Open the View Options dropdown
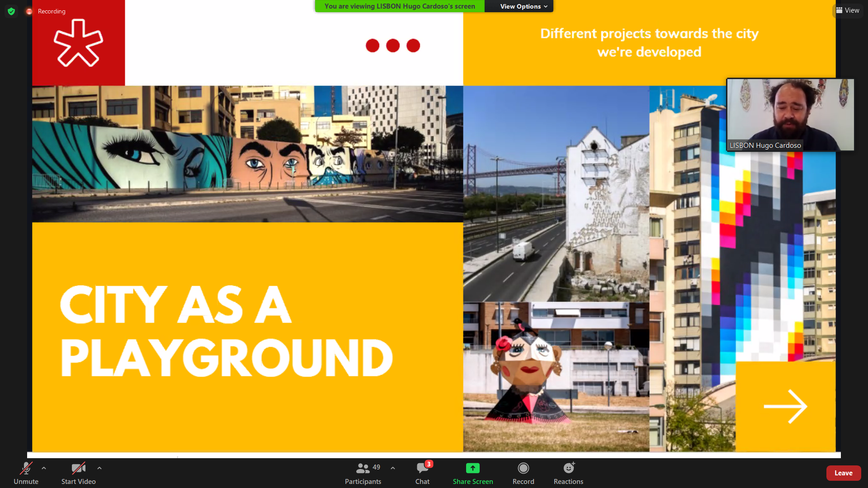 [x=523, y=6]
